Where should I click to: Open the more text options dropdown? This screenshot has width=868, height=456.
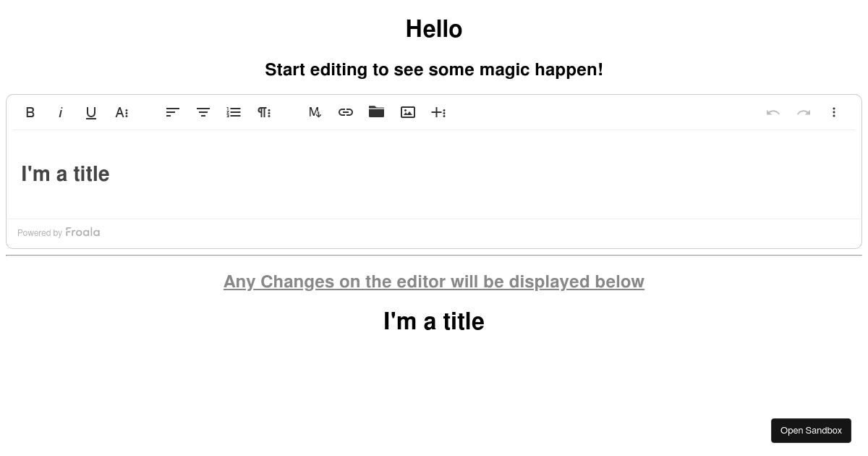[122, 112]
